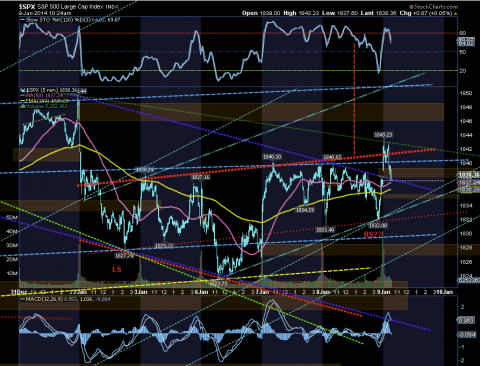Click the 9-Jan-2014 10:24am timestamp
This screenshot has height=366, width=480.
[45, 13]
